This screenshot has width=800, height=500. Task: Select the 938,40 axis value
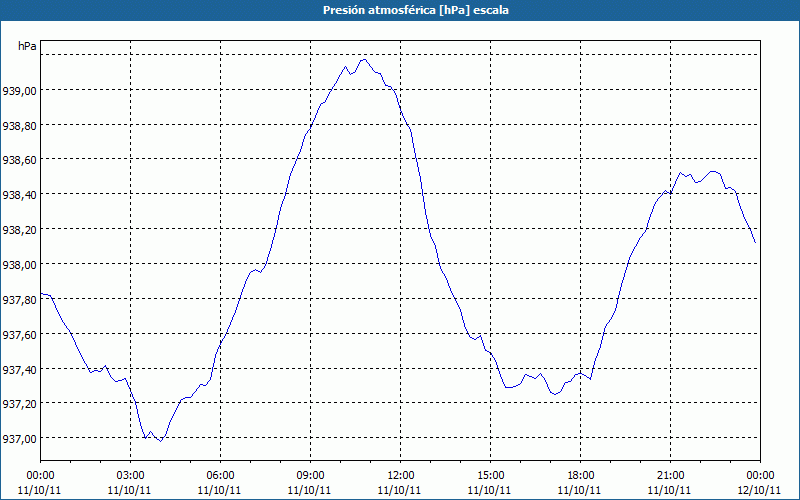pos(20,195)
